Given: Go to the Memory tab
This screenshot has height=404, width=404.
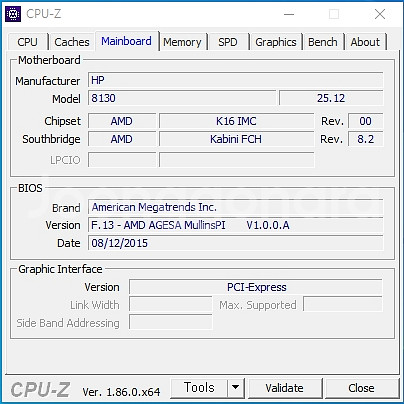Looking at the screenshot, I should coord(182,42).
